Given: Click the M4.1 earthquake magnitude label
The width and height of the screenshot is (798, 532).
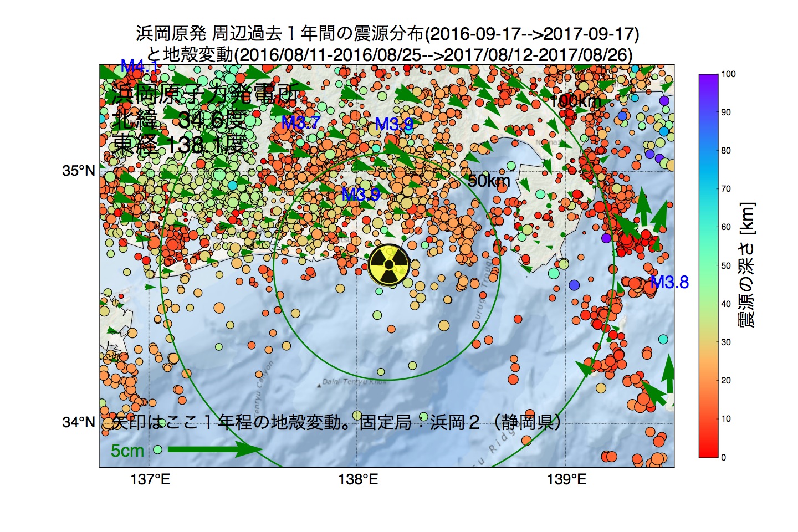Looking at the screenshot, I should [139, 67].
